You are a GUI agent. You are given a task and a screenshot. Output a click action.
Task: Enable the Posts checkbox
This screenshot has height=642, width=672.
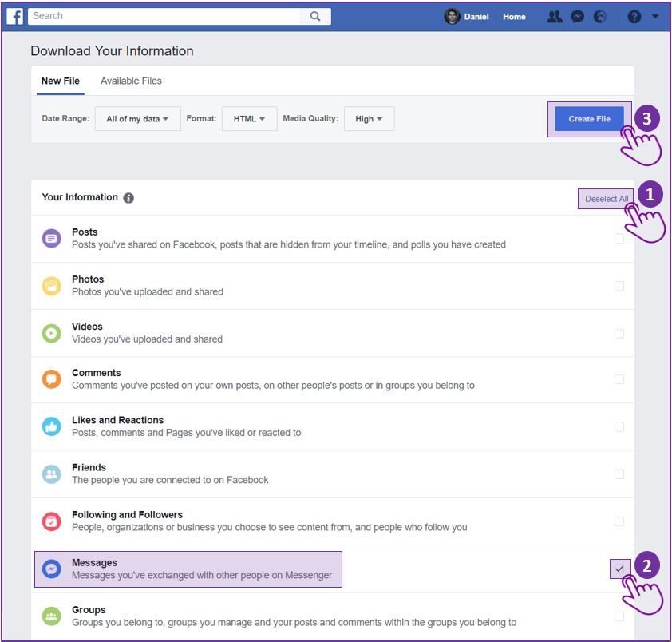coord(619,237)
